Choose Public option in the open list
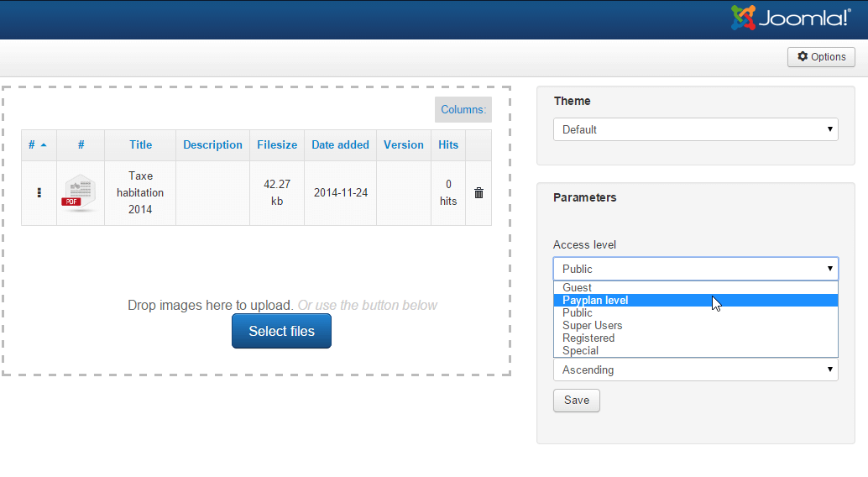868x477 pixels. [x=696, y=313]
